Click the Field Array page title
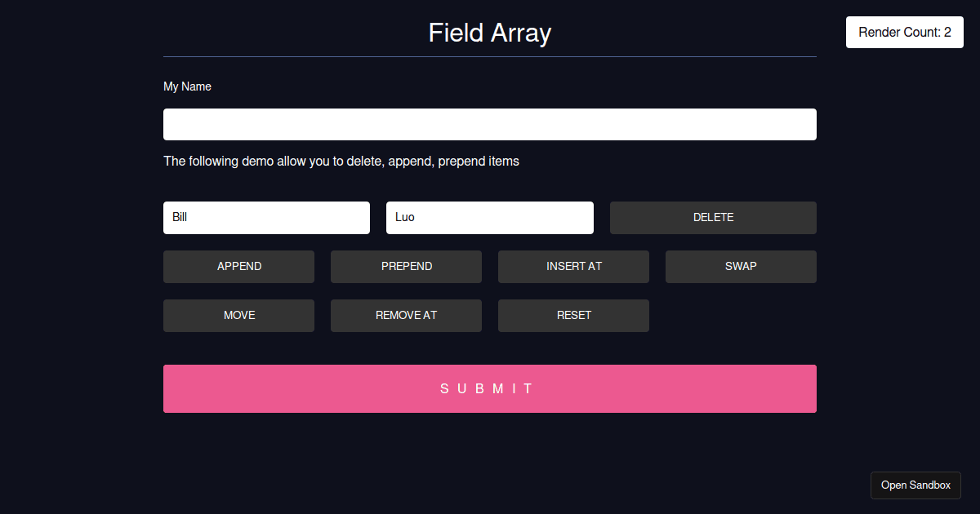 coord(489,33)
